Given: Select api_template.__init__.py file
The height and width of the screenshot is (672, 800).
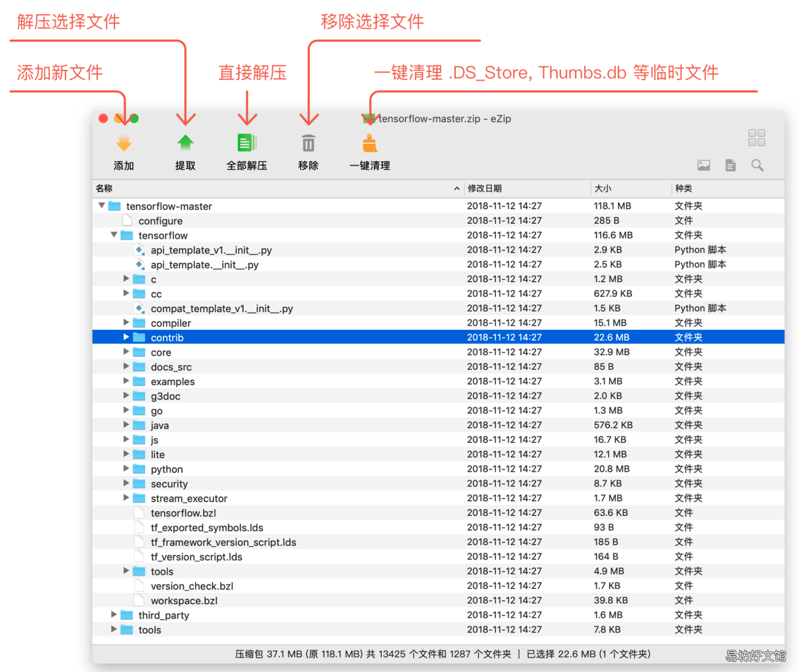Looking at the screenshot, I should [439, 265].
